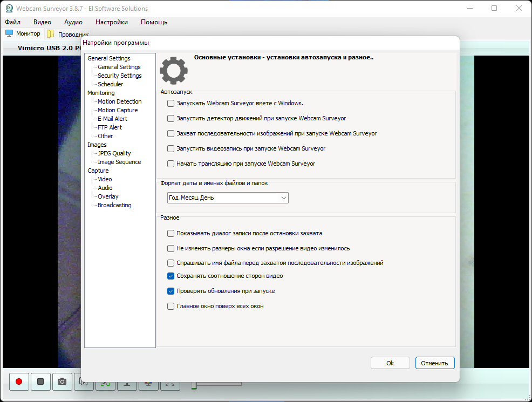532x402 pixels.
Task: Click the Webcam Surveyor app icon in title bar
Action: tap(9, 9)
